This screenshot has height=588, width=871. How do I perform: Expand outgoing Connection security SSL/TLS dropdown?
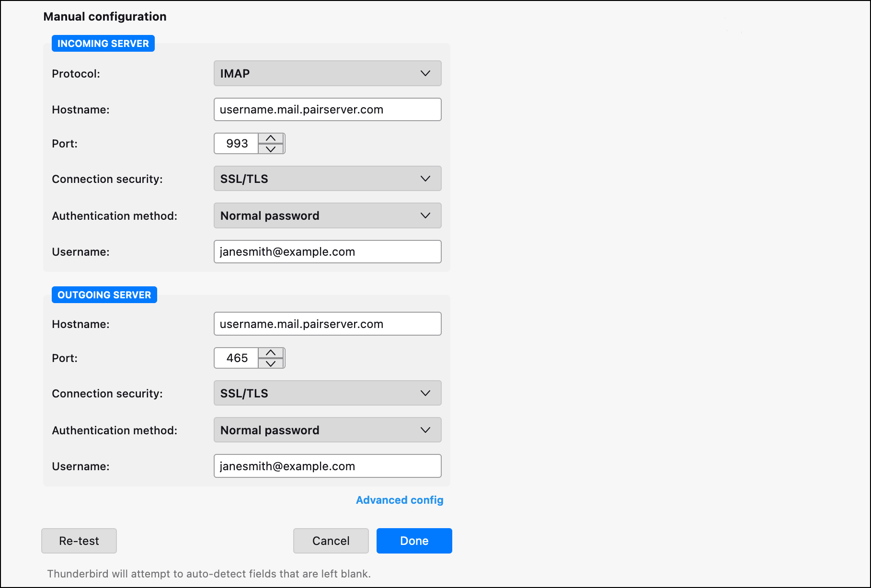click(327, 393)
